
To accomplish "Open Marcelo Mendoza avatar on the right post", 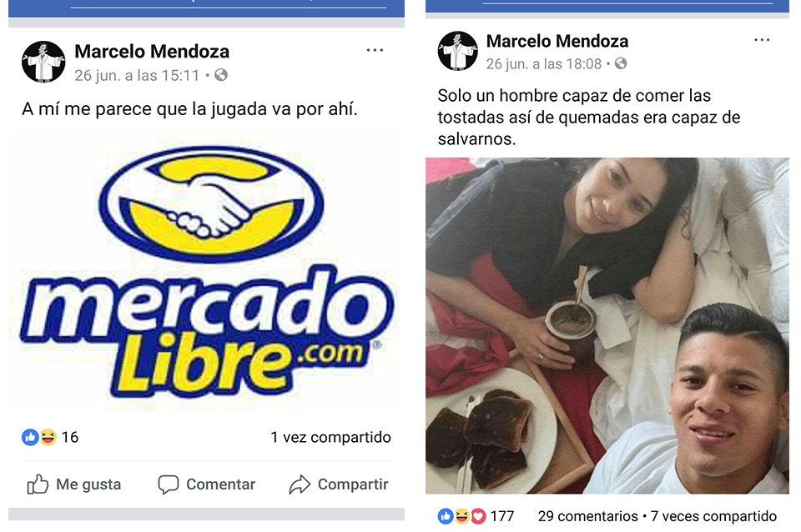I will (458, 51).
